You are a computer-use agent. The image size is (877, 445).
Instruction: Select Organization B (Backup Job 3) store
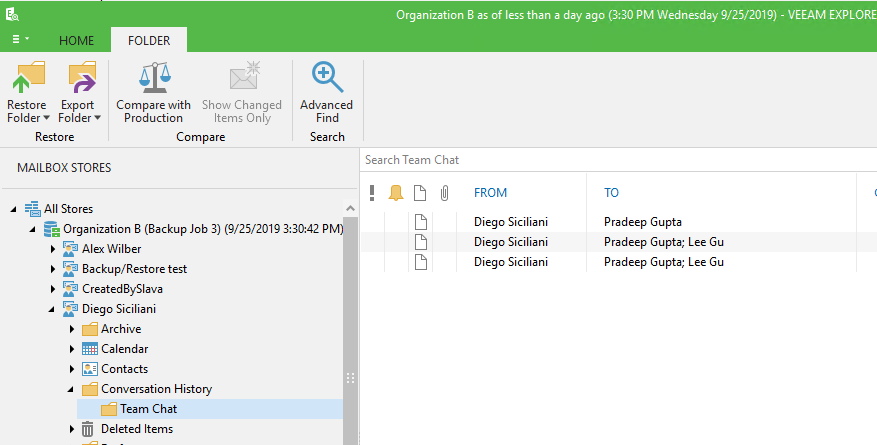pos(204,229)
